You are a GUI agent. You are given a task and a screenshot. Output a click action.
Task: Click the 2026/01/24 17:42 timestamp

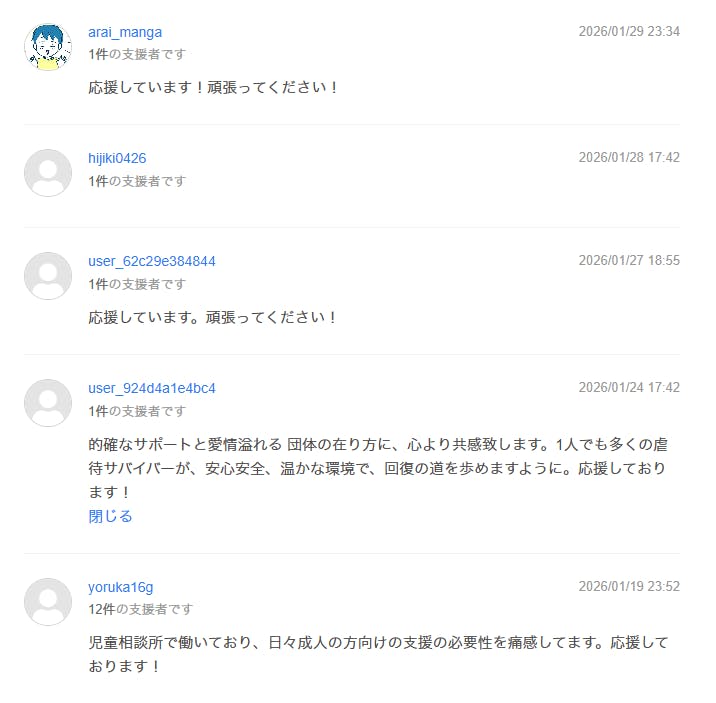click(x=629, y=387)
